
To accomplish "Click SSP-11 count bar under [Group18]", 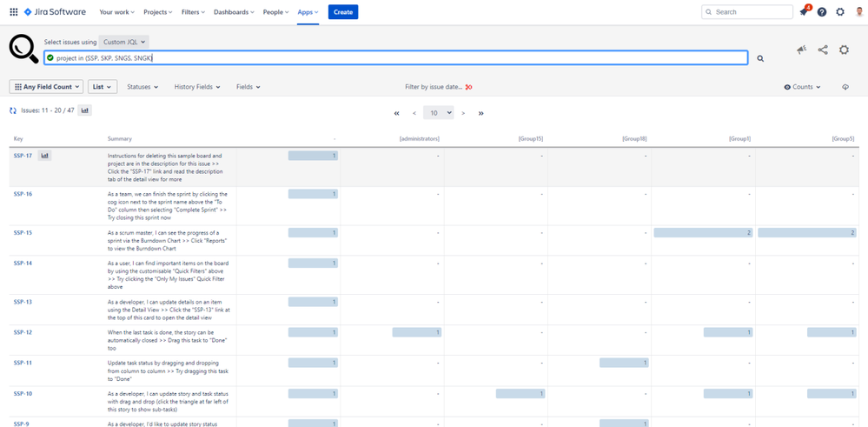I will click(x=624, y=363).
